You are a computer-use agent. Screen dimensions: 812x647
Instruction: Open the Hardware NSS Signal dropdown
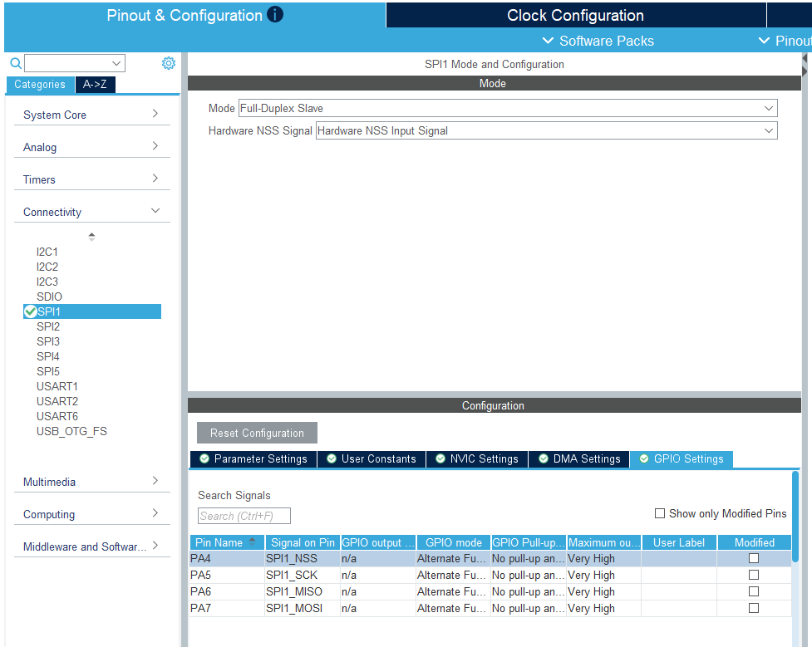pos(546,131)
